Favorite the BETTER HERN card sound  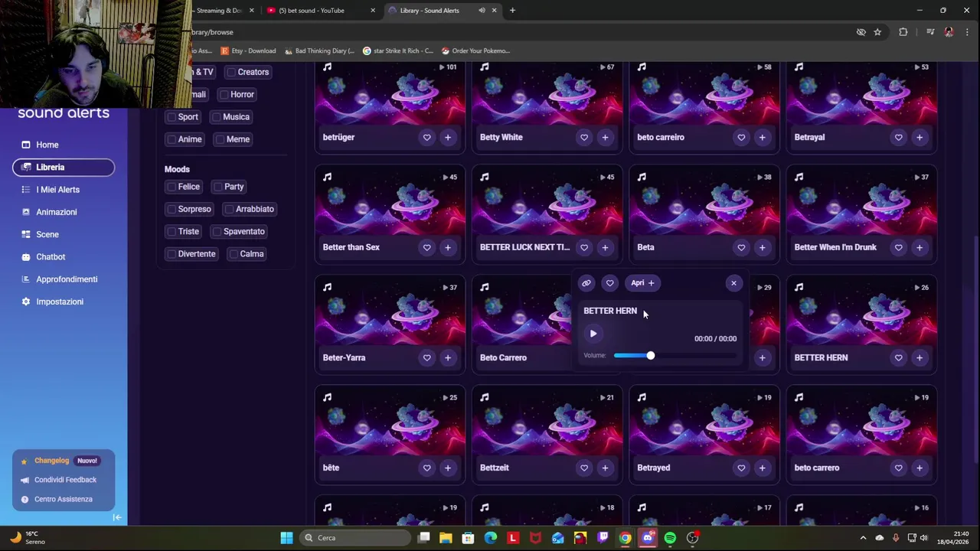(899, 357)
